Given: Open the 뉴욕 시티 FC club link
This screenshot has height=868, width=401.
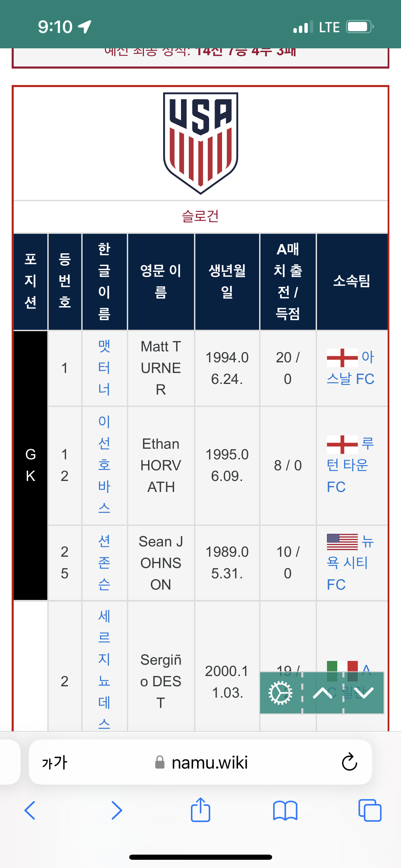Looking at the screenshot, I should [x=351, y=563].
